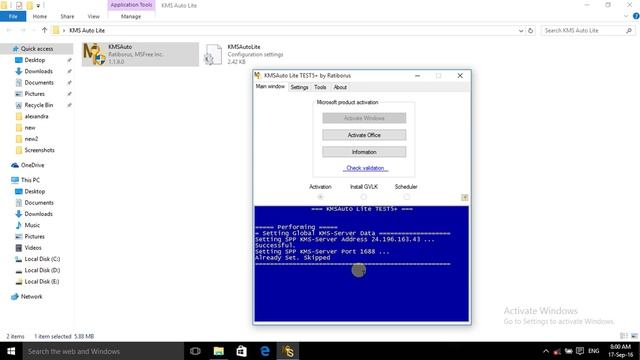The height and width of the screenshot is (360, 640).
Task: Select the Scheduler radio option
Action: (406, 197)
